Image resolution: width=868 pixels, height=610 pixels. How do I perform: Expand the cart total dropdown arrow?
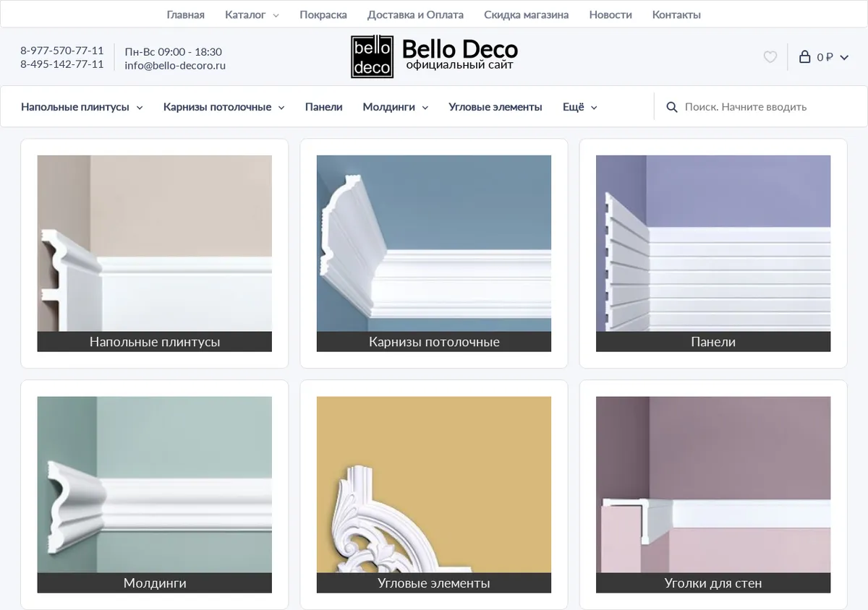click(x=844, y=58)
